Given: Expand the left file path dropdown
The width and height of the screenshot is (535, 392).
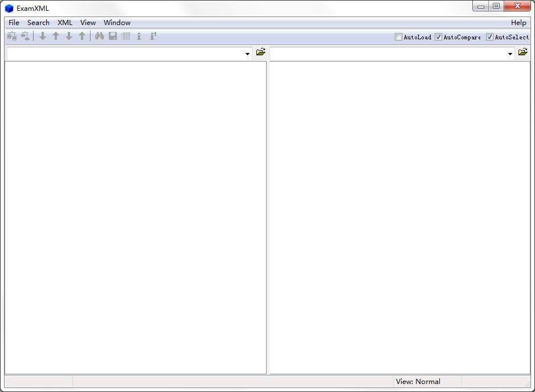Looking at the screenshot, I should (x=247, y=53).
